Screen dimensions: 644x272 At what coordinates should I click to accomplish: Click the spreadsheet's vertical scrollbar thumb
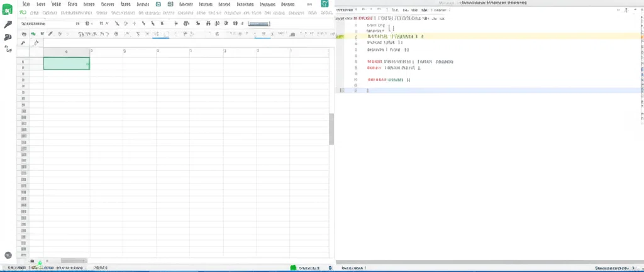point(331,129)
